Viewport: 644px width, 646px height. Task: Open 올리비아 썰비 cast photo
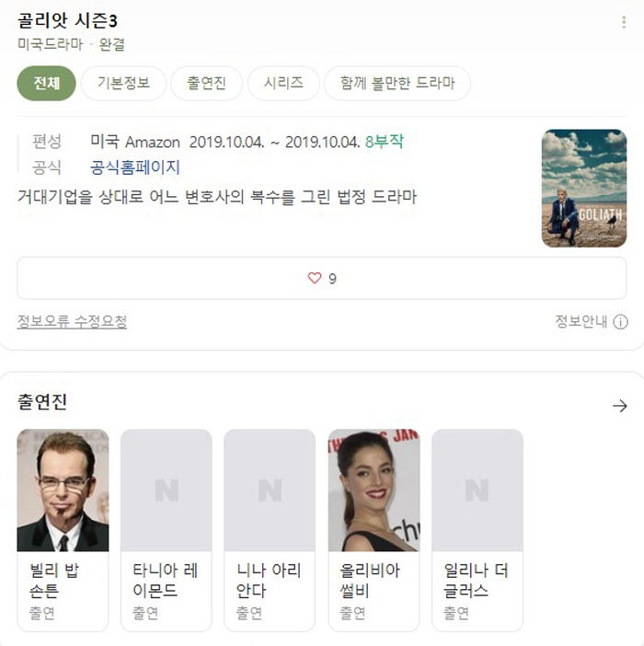pyautogui.click(x=374, y=490)
